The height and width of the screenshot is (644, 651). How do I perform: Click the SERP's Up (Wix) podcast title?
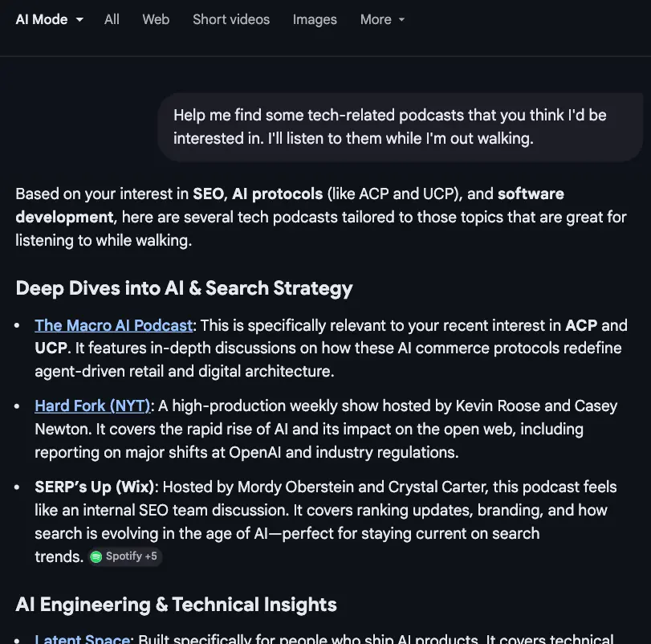click(x=96, y=487)
